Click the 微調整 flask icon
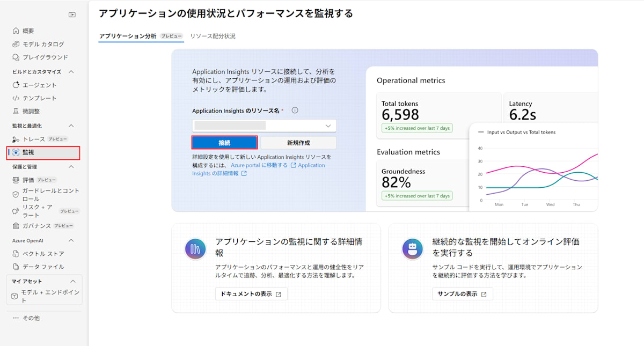This screenshot has height=346, width=644. [x=16, y=111]
